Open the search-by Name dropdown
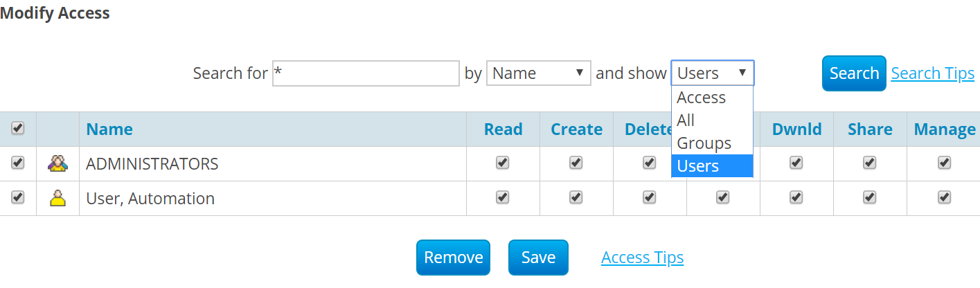 (x=538, y=73)
